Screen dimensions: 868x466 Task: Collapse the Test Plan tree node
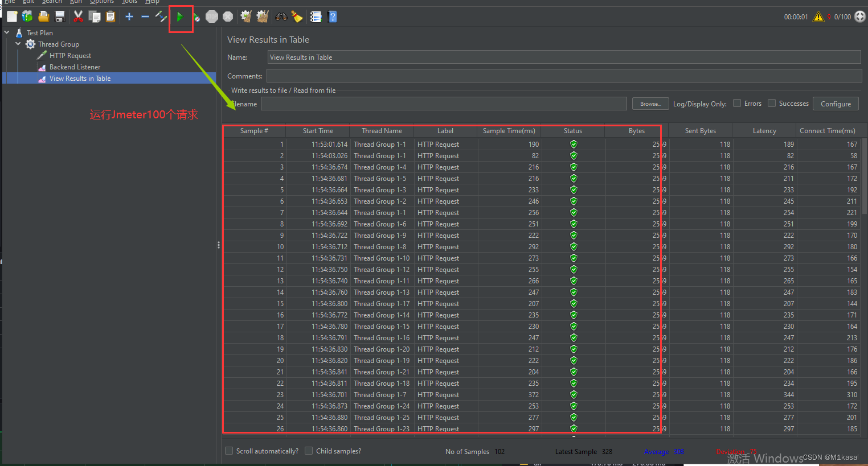7,32
